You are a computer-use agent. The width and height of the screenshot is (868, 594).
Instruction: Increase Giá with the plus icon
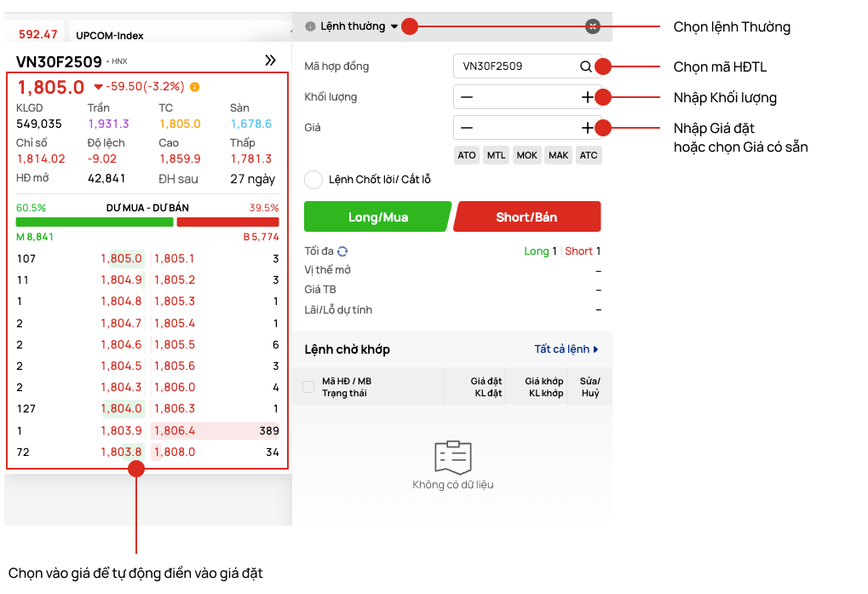point(587,128)
